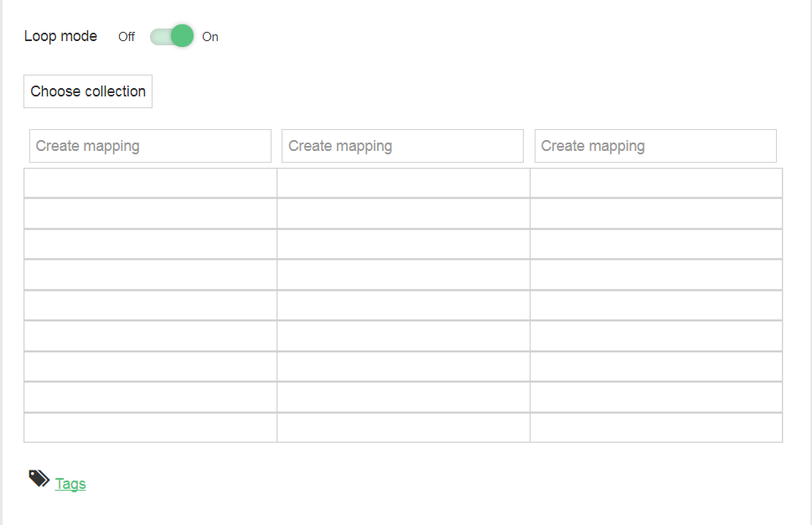Click fifth row cell in middle column

[403, 305]
